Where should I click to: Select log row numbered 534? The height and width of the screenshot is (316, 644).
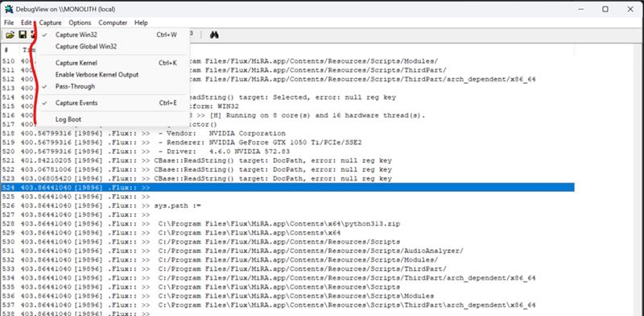click(287, 278)
